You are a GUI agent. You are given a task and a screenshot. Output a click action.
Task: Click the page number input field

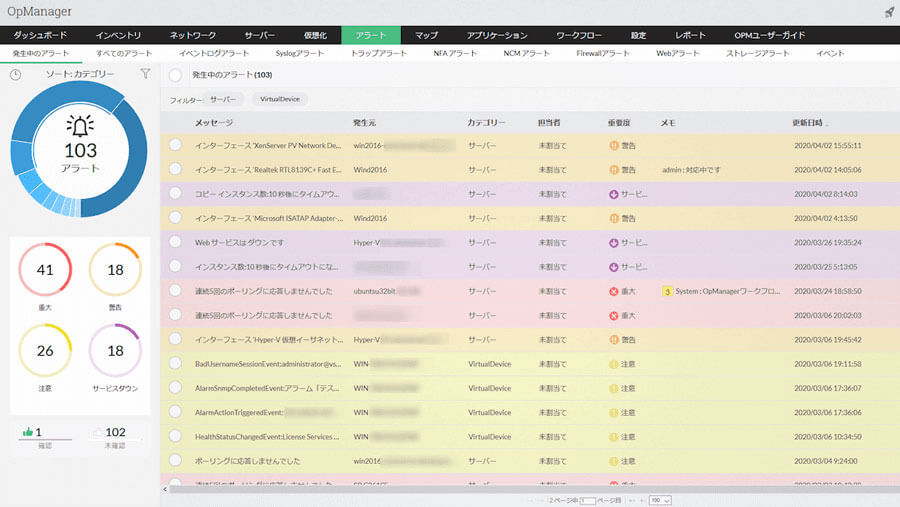[x=588, y=499]
